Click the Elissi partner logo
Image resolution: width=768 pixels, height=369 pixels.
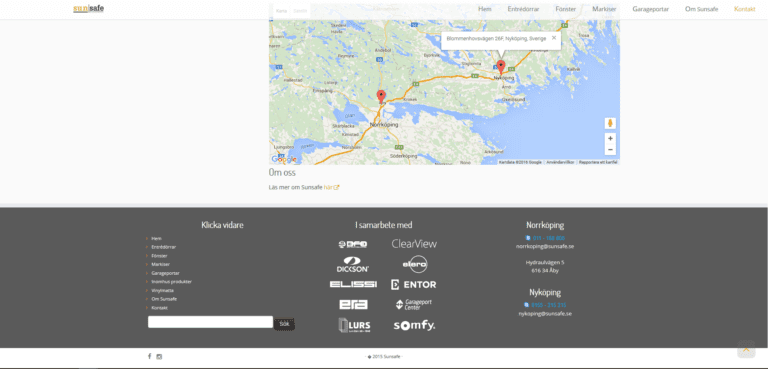click(353, 284)
